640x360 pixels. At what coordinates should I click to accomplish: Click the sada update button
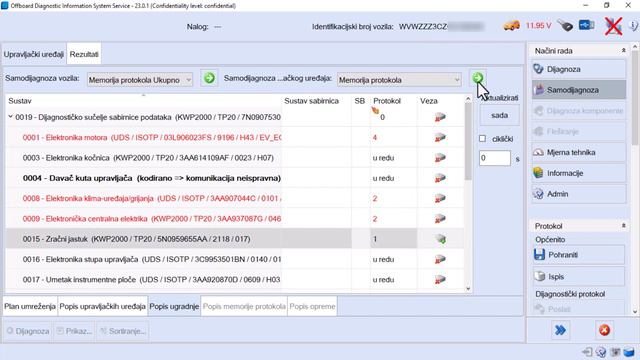coord(499,116)
